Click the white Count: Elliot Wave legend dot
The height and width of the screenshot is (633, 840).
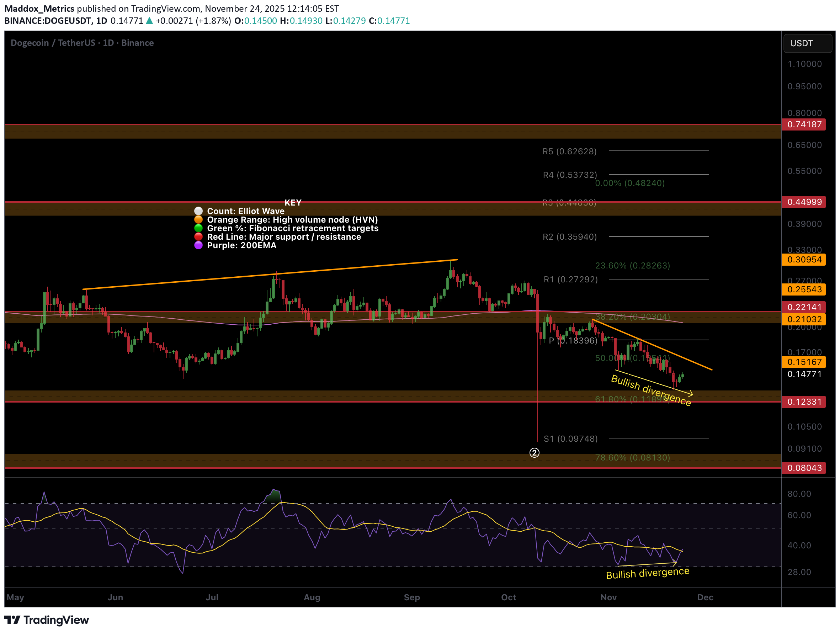198,211
